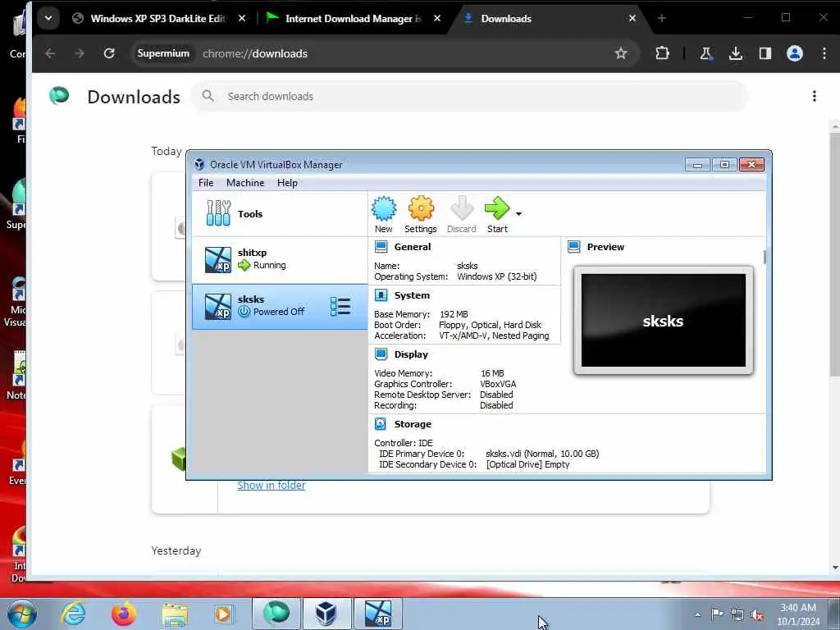Switch to Windows XP SP3 DarkLite tab
The height and width of the screenshot is (630, 840).
point(159,18)
